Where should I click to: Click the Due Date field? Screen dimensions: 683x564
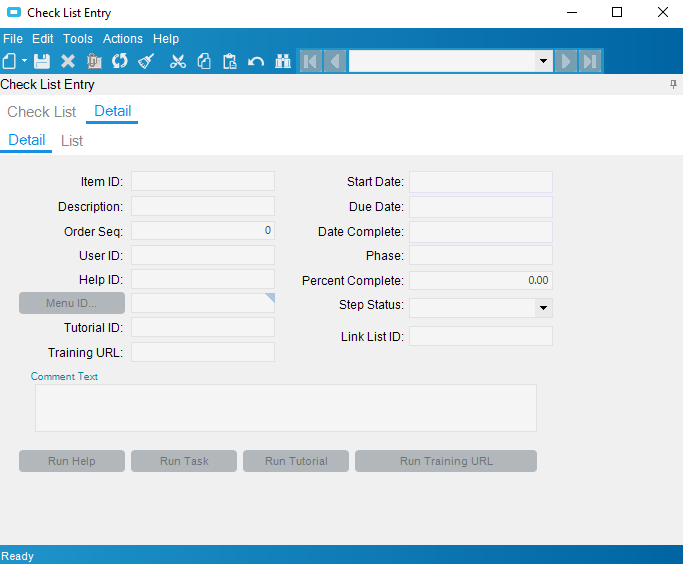(x=481, y=207)
